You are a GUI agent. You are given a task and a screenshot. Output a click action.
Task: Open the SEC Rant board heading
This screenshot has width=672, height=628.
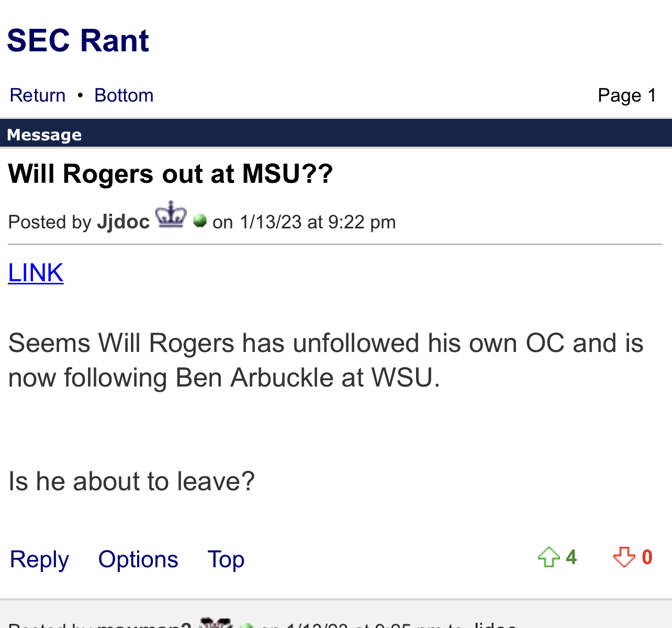[78, 40]
